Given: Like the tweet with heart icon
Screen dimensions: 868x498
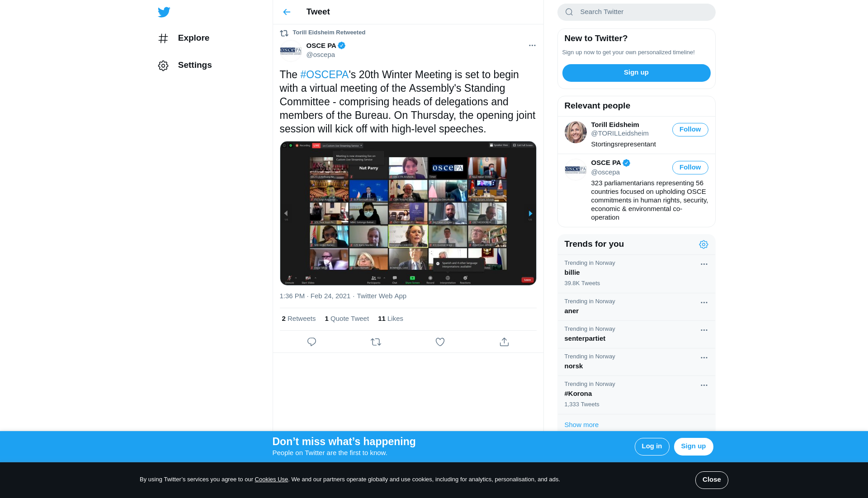Looking at the screenshot, I should click(x=440, y=342).
